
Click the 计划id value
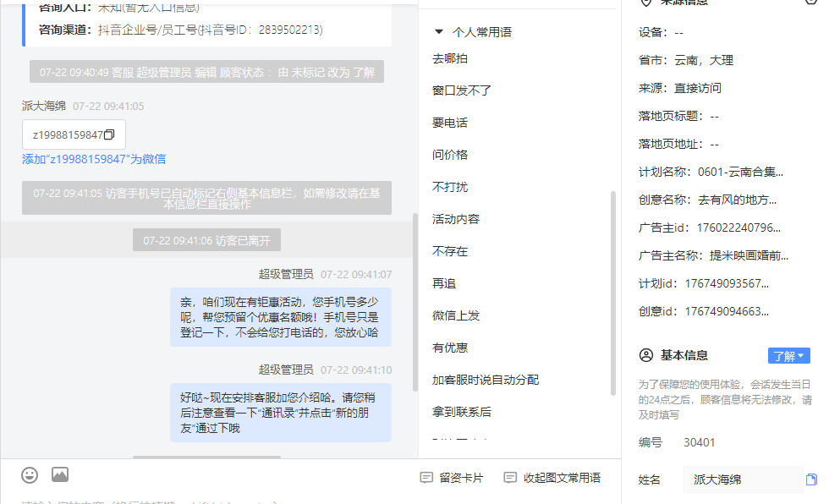point(727,284)
